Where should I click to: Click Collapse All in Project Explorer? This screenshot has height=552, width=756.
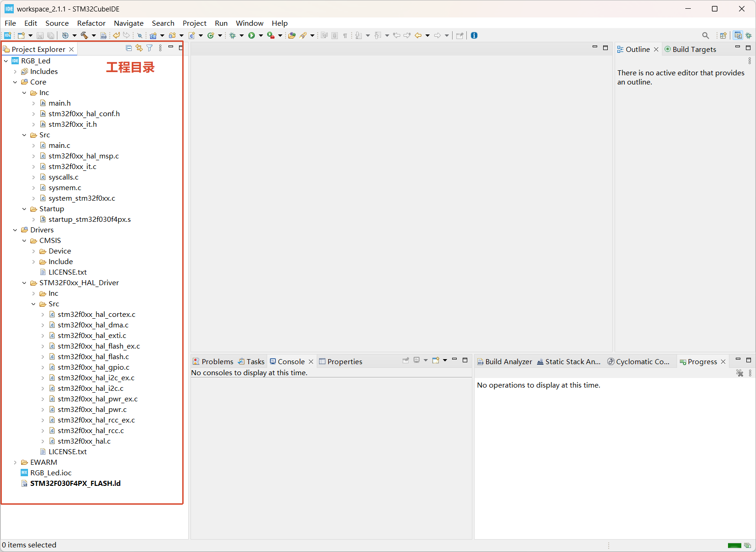click(129, 48)
